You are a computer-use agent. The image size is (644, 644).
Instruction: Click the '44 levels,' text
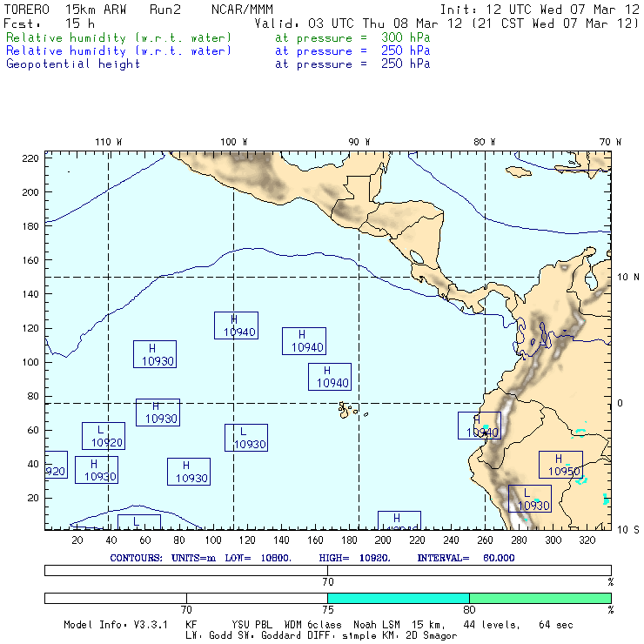492,625
